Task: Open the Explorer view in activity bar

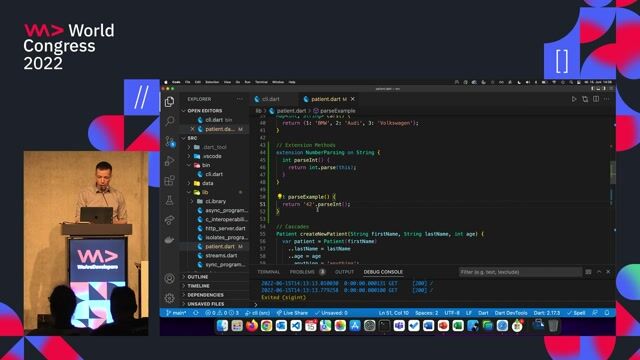Action: point(169,102)
